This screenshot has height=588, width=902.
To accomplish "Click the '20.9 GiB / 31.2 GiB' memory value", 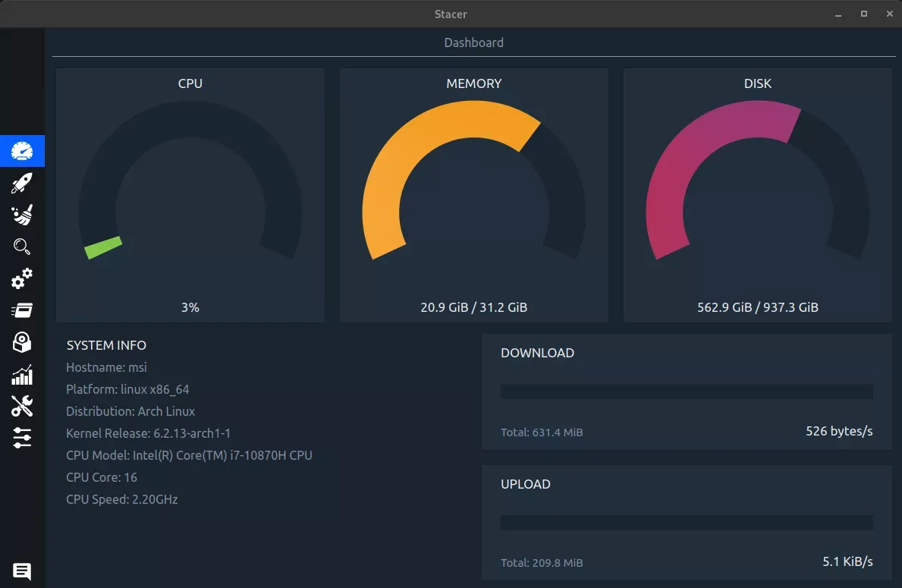I will coord(474,307).
